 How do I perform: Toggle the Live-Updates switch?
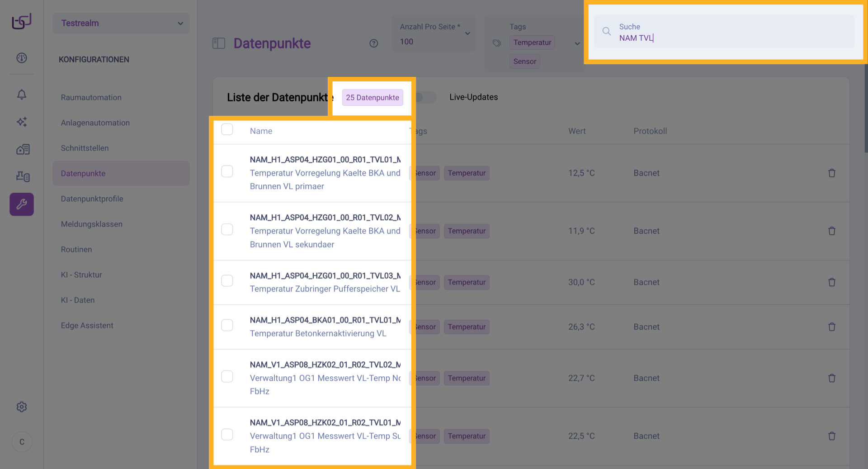426,97
